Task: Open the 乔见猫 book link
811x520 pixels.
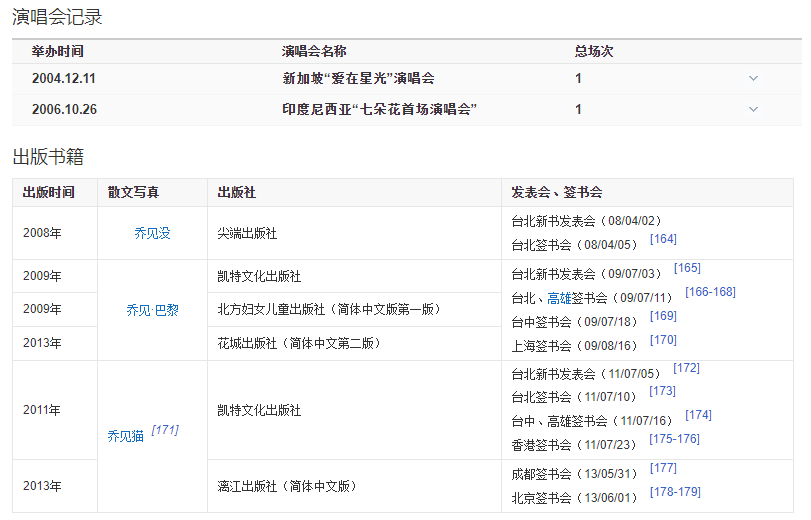Action: (125, 436)
